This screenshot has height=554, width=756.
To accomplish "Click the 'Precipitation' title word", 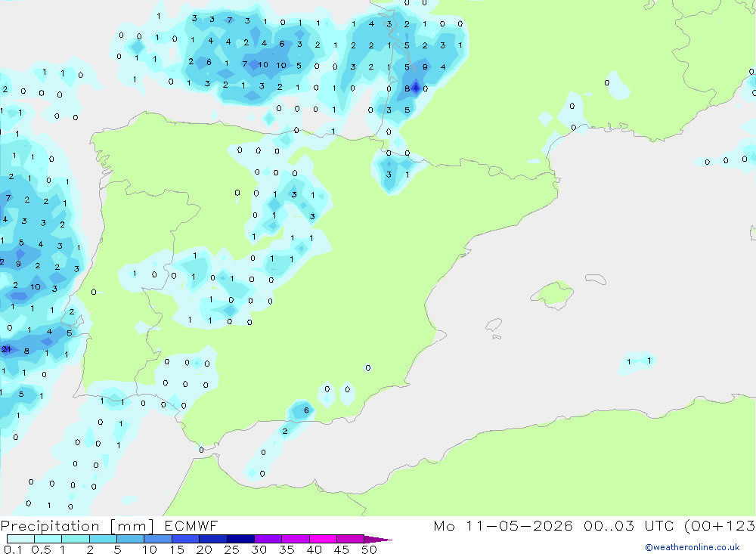I will [x=50, y=525].
